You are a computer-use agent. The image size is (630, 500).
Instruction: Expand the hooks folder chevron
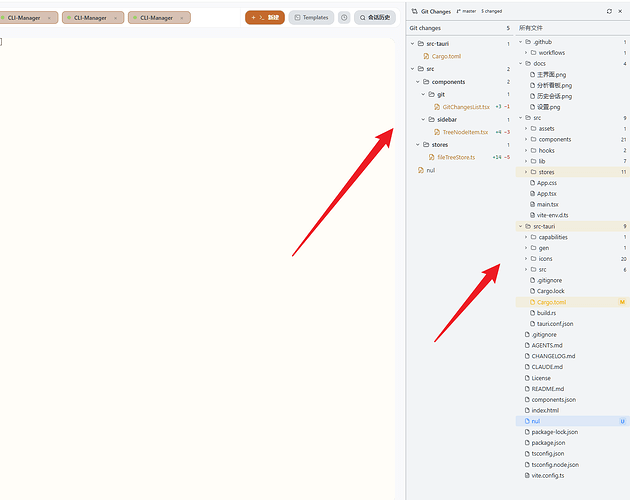coord(526,150)
